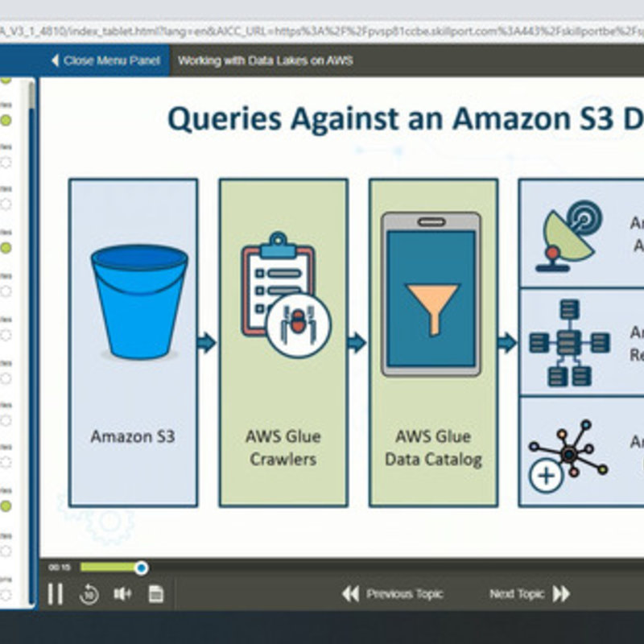The width and height of the screenshot is (644, 644).
Task: Click the playback progress slider handle
Action: [x=142, y=568]
